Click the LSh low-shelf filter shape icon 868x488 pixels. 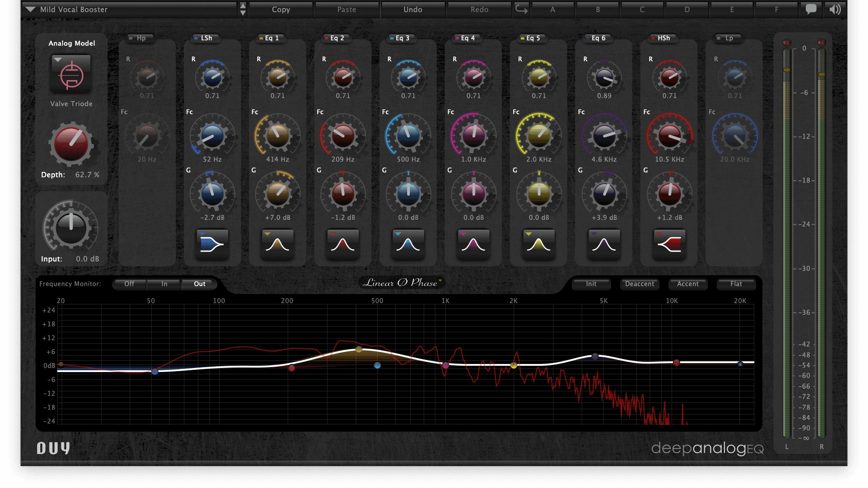click(212, 245)
